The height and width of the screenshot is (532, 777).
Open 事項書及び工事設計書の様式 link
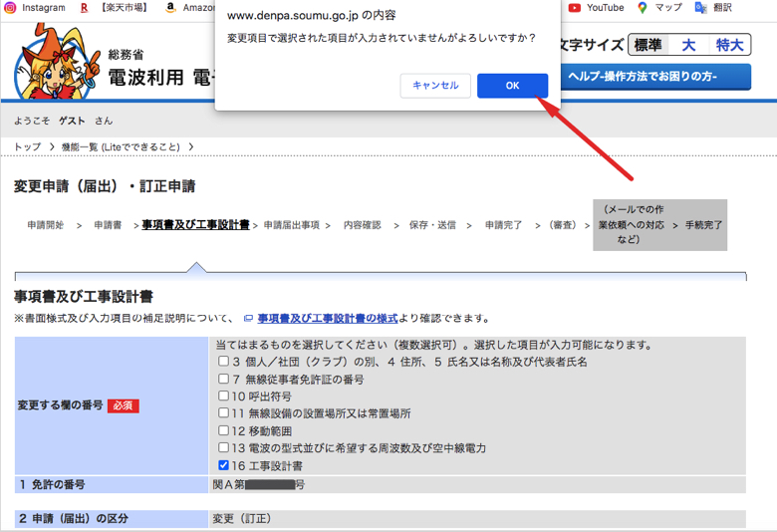click(x=328, y=319)
